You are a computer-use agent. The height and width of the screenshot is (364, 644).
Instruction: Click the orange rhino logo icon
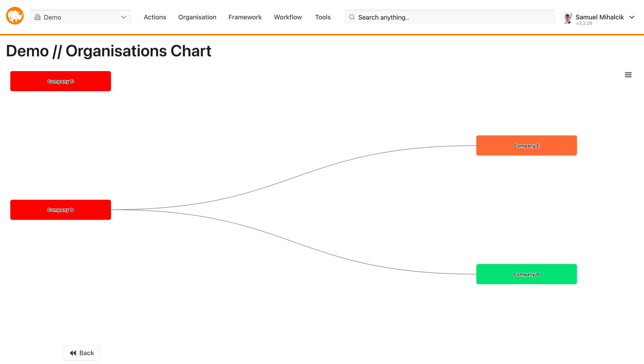coord(15,16)
